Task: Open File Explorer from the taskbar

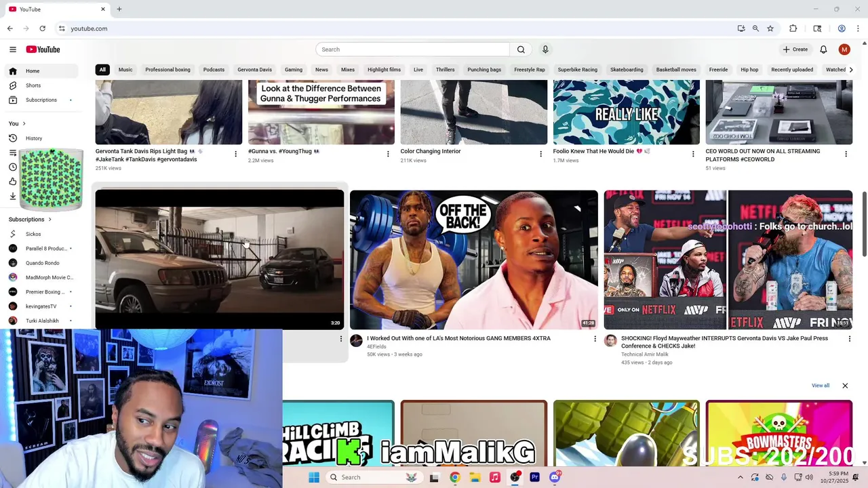Action: click(x=475, y=477)
